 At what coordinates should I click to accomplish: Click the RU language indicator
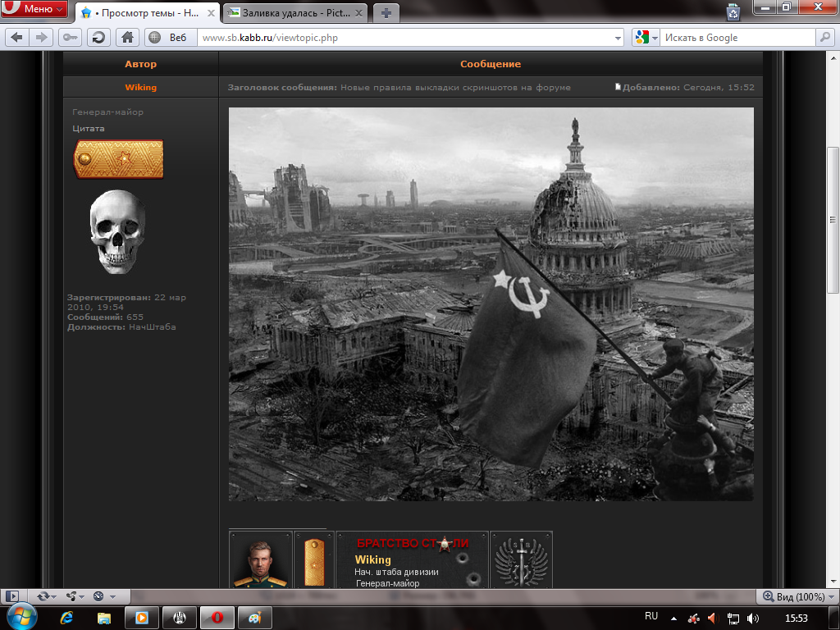[x=651, y=616]
